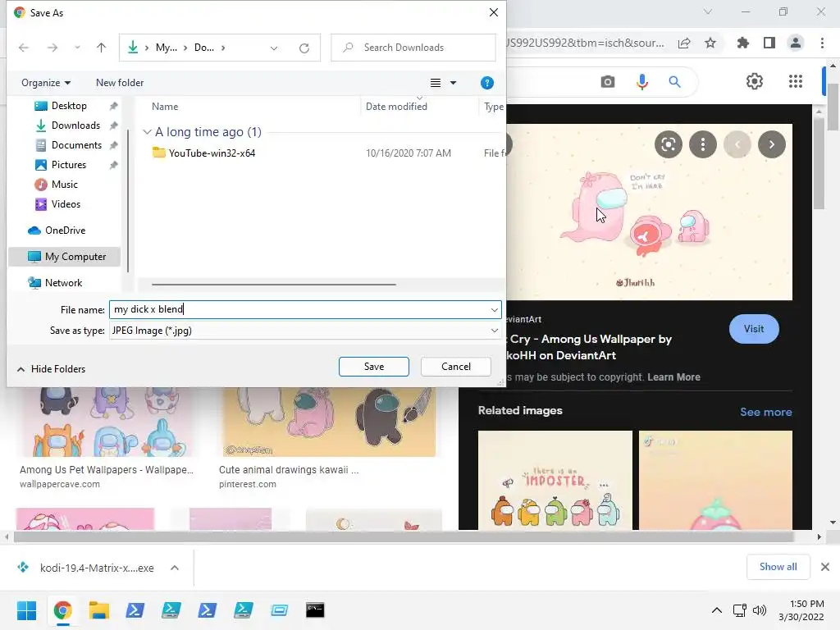Open Google quick settings gear
The height and width of the screenshot is (630, 840).
click(755, 81)
